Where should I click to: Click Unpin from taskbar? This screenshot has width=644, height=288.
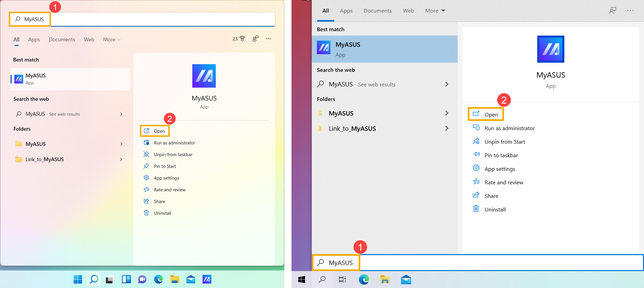[x=168, y=155]
